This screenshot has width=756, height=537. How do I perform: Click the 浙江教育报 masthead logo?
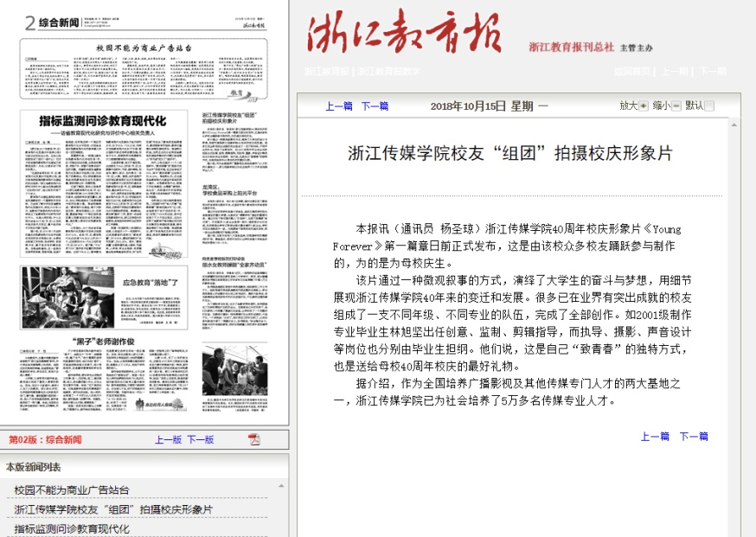pos(404,32)
